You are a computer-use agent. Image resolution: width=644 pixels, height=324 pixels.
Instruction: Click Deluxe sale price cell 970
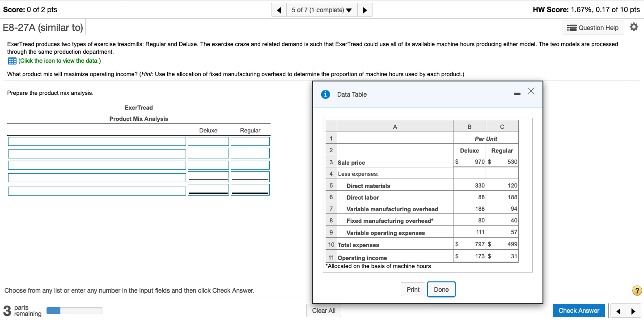[x=469, y=162]
